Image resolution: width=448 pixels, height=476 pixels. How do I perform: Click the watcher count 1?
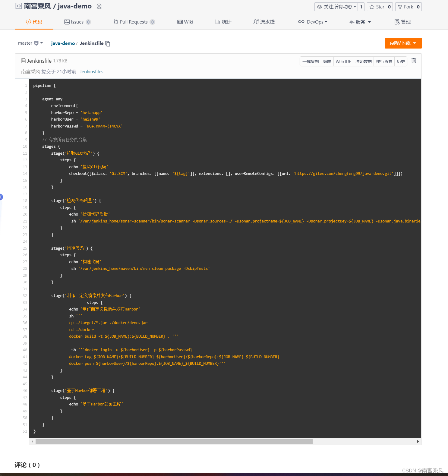[361, 7]
